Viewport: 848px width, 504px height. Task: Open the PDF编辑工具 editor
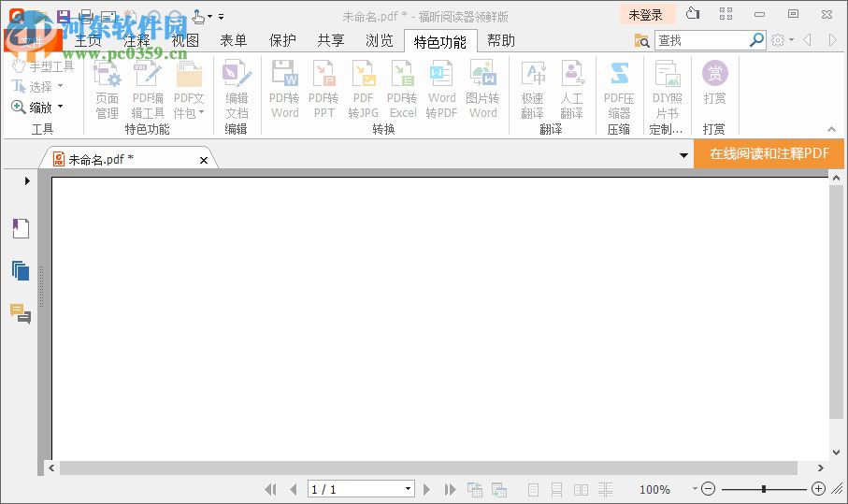coord(148,89)
